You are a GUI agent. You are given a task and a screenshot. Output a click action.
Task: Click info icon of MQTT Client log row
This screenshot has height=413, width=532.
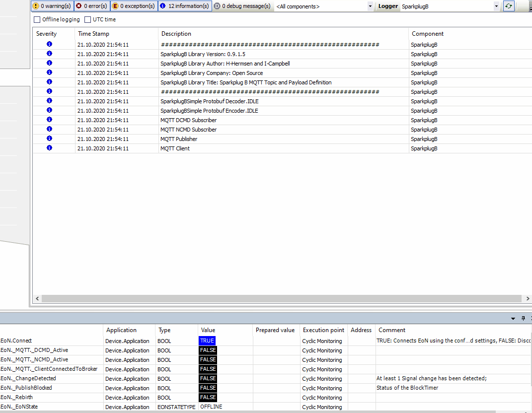(x=49, y=148)
